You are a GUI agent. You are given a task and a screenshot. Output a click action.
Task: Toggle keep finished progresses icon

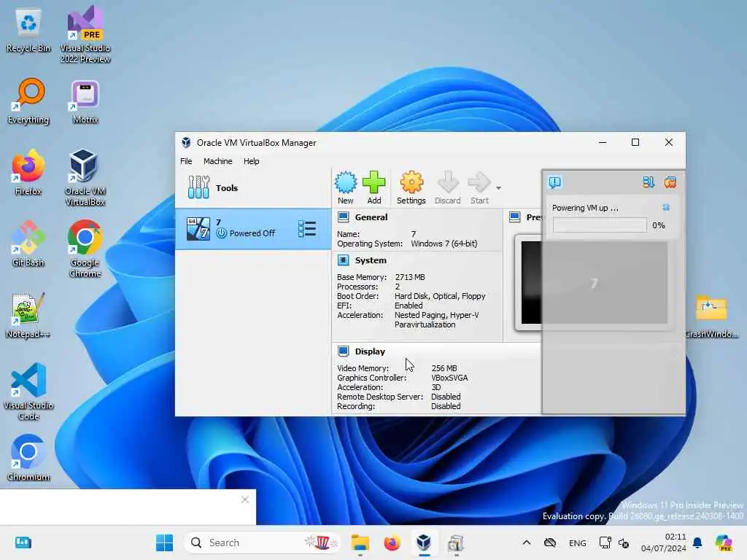pos(649,182)
